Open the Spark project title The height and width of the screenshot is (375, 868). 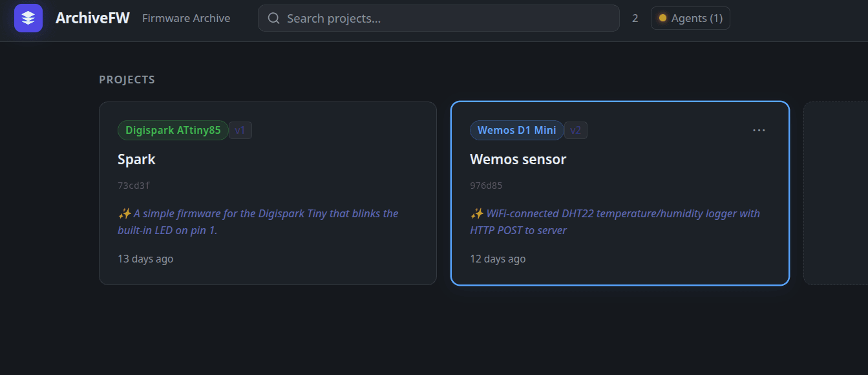[x=136, y=159]
